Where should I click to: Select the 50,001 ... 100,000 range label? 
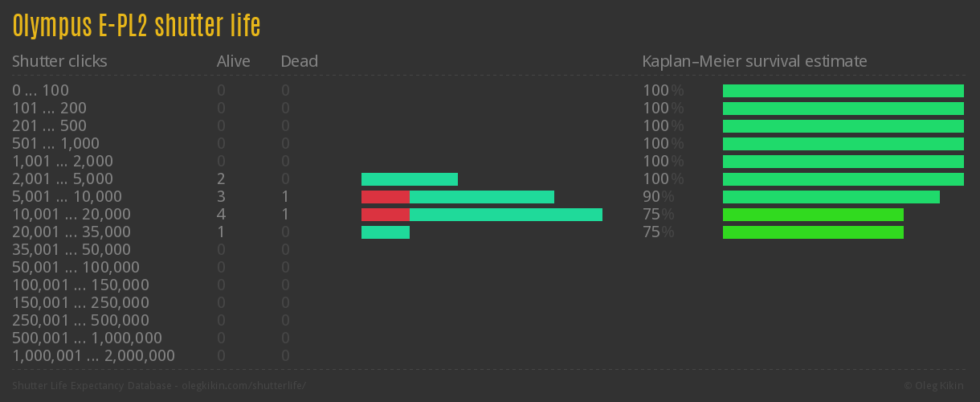(x=76, y=268)
